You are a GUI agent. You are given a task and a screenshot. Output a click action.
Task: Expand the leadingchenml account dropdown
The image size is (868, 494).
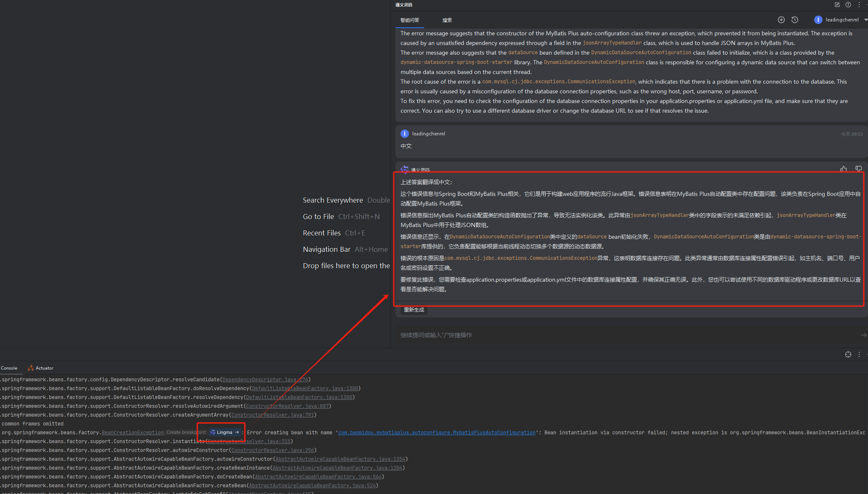click(x=865, y=20)
